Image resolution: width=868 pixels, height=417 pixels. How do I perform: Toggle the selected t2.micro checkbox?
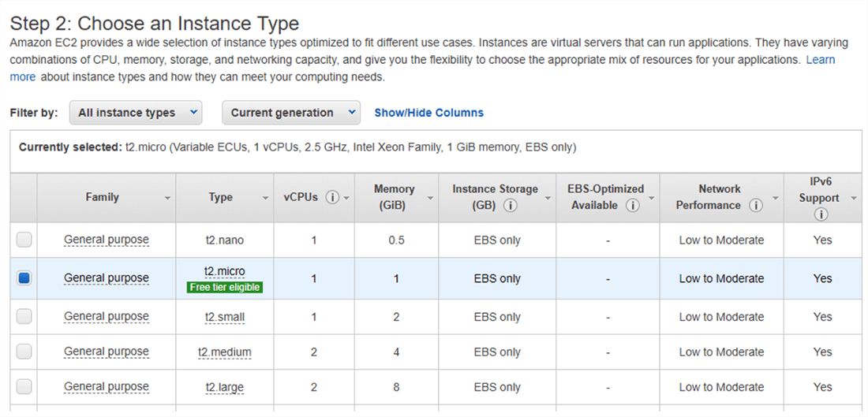click(24, 278)
